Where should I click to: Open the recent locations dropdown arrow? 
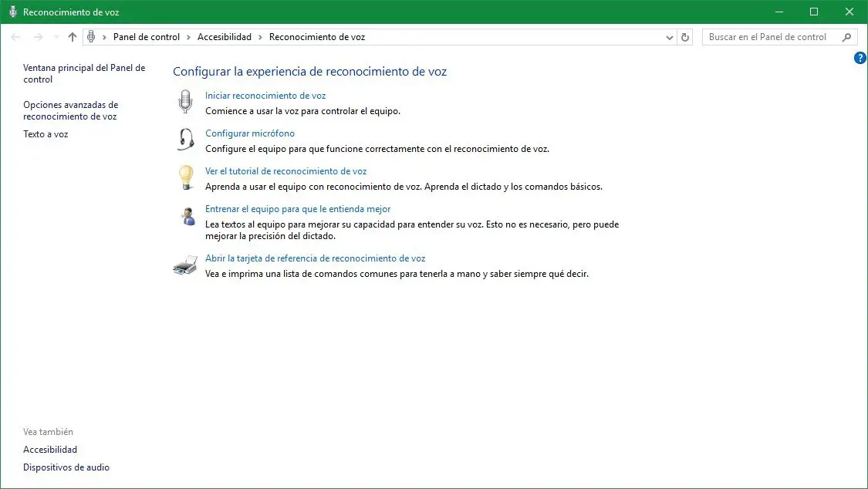click(56, 37)
